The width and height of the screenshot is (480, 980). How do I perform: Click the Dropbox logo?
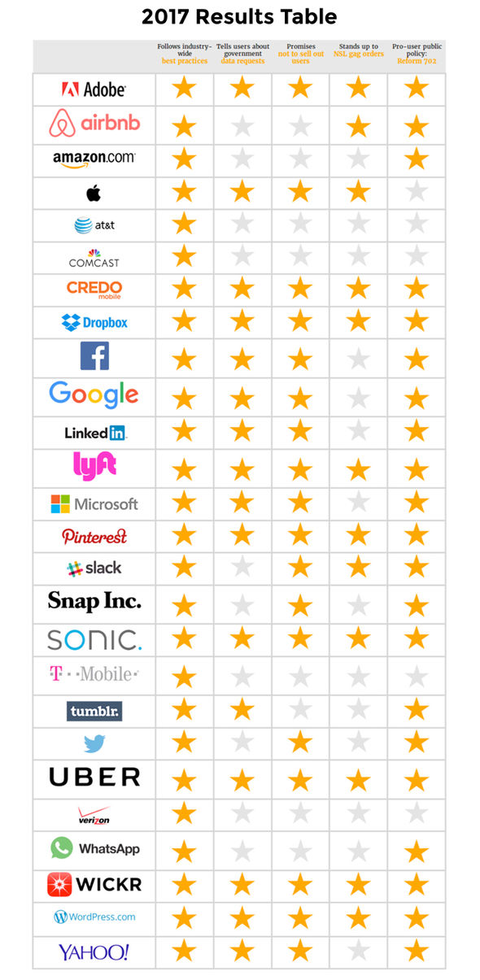click(x=94, y=323)
